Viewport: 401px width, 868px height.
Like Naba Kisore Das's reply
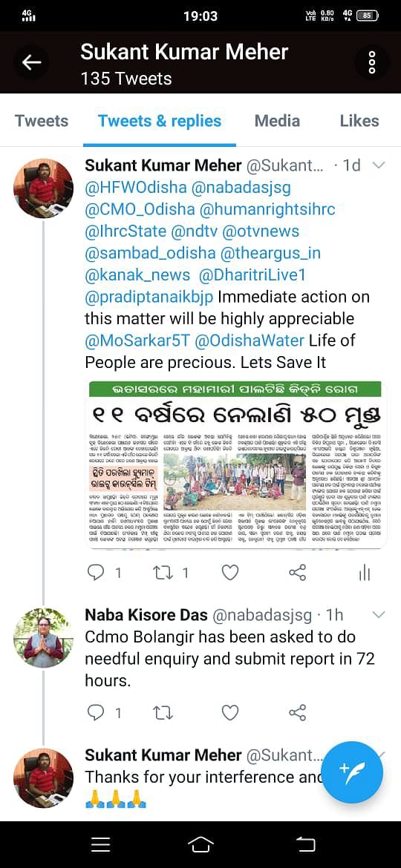point(230,713)
